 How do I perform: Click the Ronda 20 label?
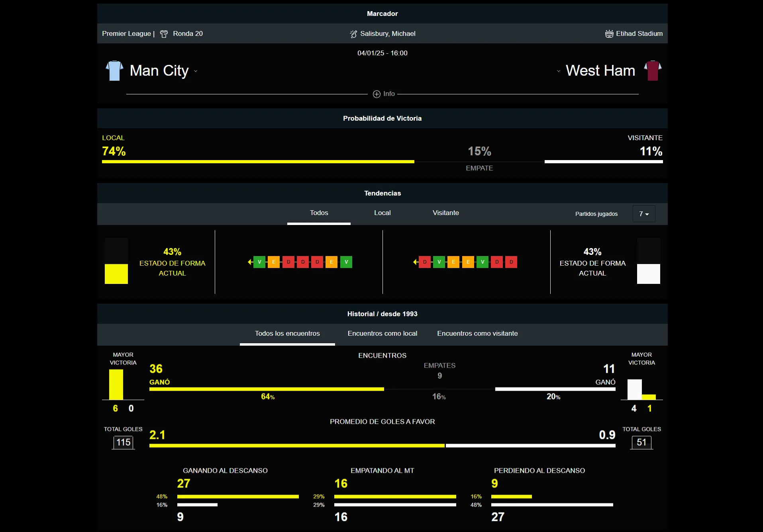[188, 34]
